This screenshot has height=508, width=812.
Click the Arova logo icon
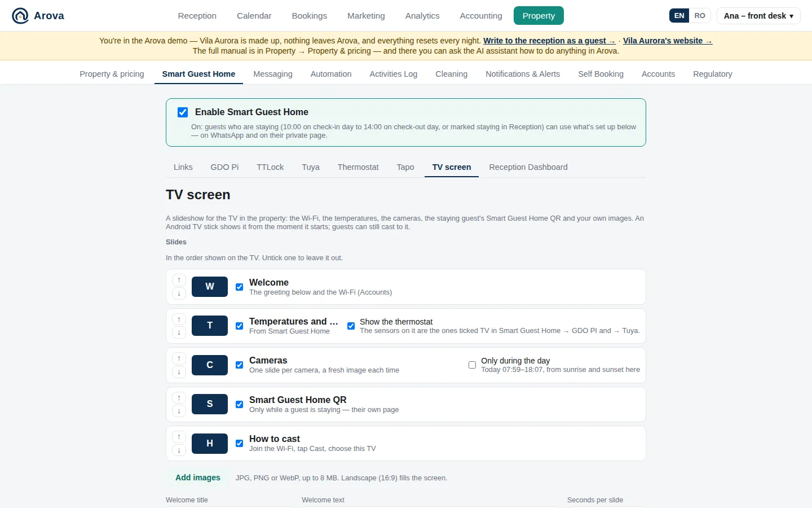coord(20,16)
